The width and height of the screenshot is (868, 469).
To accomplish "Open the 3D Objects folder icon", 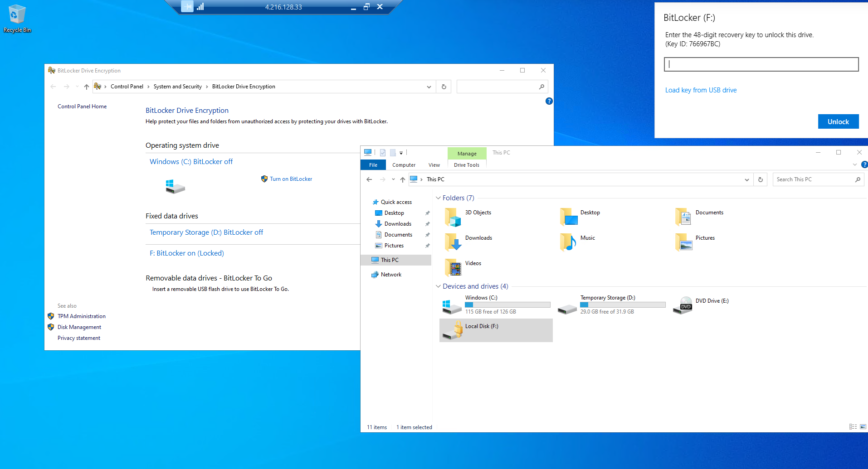I will (x=453, y=217).
